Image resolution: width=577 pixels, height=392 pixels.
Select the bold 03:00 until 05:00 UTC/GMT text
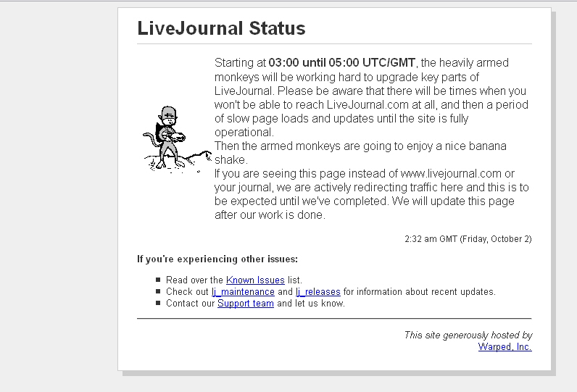(342, 62)
